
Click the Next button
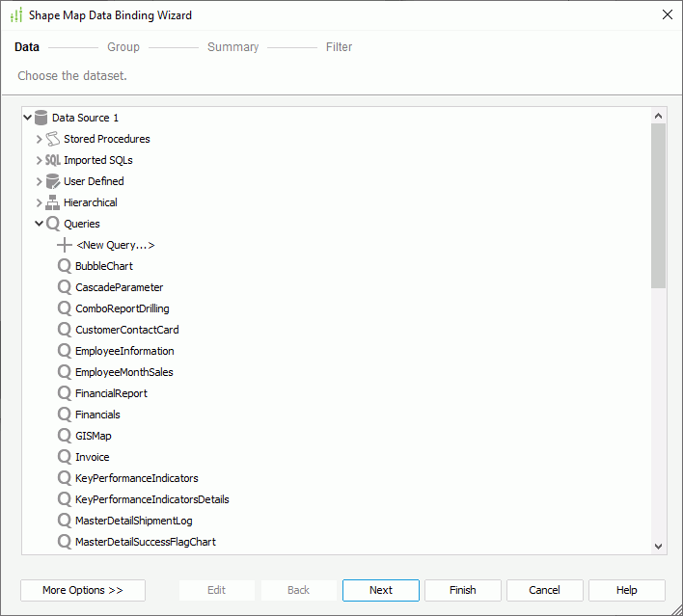tap(381, 590)
